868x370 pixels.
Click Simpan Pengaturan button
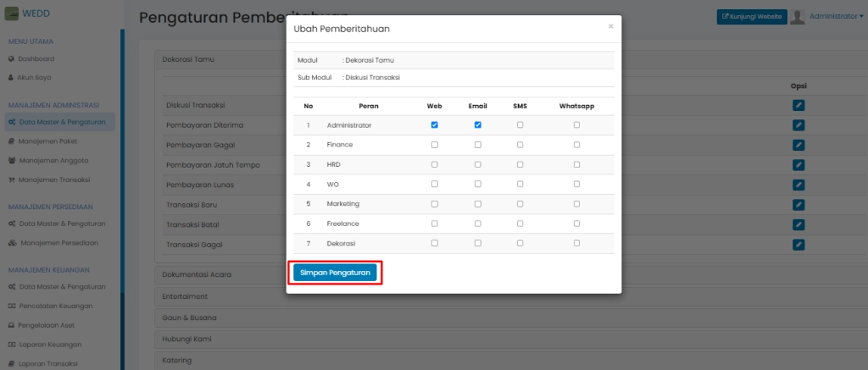click(335, 273)
